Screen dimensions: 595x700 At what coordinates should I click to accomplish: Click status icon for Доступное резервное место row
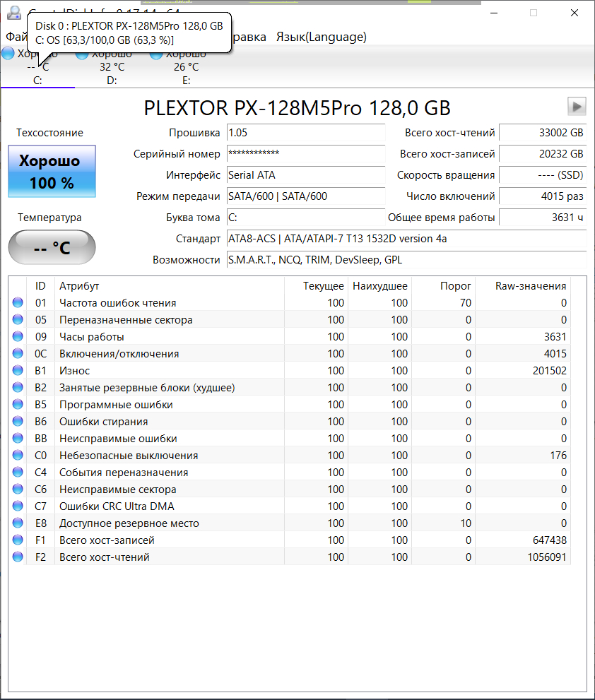[18, 523]
